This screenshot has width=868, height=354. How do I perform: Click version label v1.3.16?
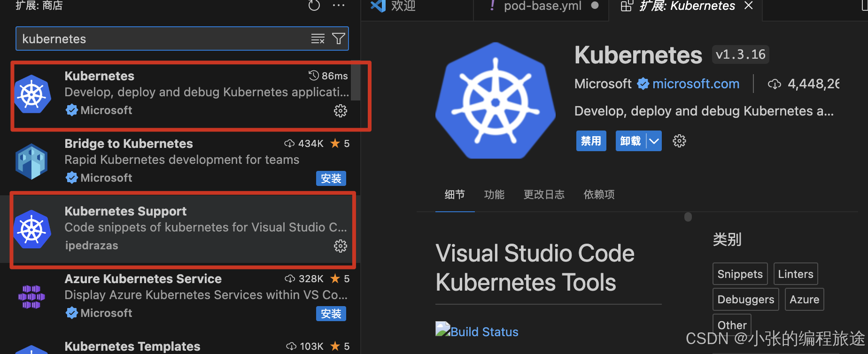[740, 54]
